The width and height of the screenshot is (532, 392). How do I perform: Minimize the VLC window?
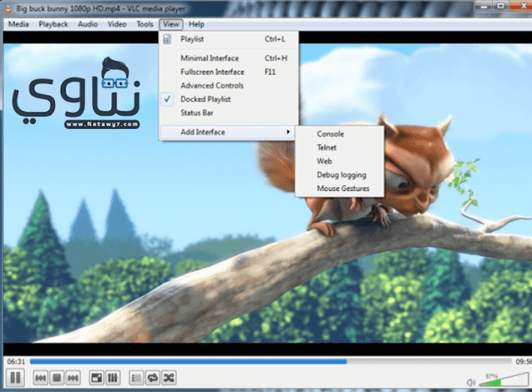coord(484,6)
